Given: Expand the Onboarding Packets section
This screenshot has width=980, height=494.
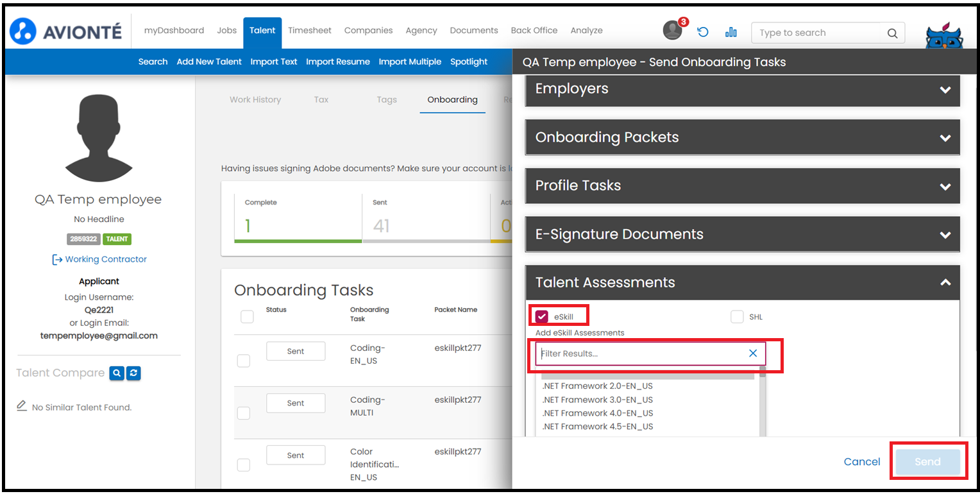Looking at the screenshot, I should coord(742,137).
